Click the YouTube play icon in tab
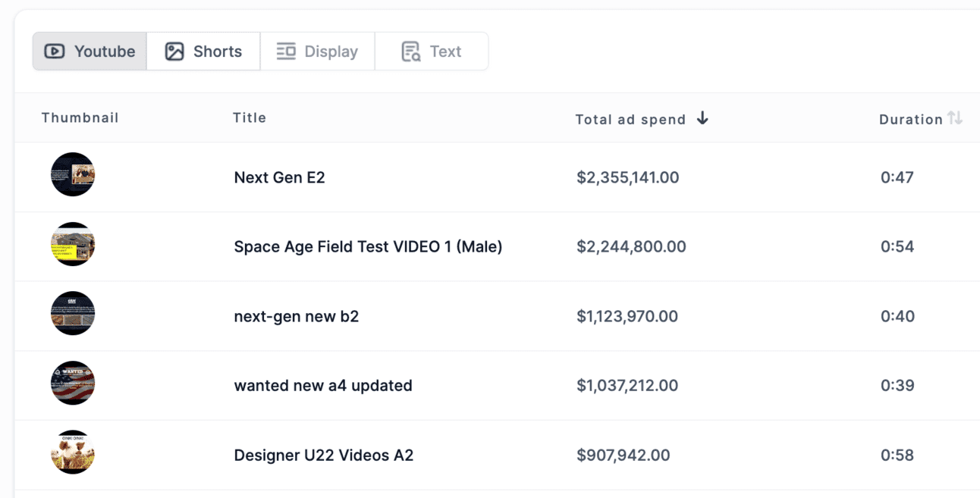 pyautogui.click(x=55, y=52)
